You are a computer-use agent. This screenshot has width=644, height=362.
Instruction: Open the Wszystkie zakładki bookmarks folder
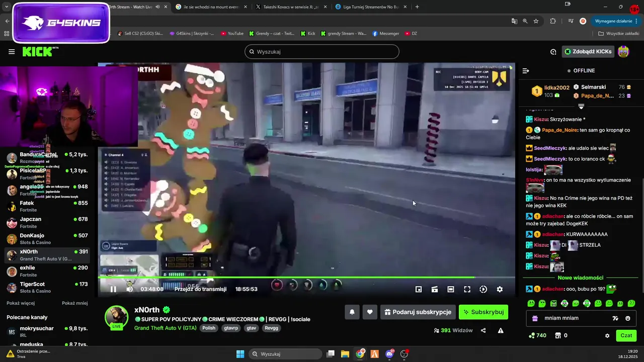[619, 34]
